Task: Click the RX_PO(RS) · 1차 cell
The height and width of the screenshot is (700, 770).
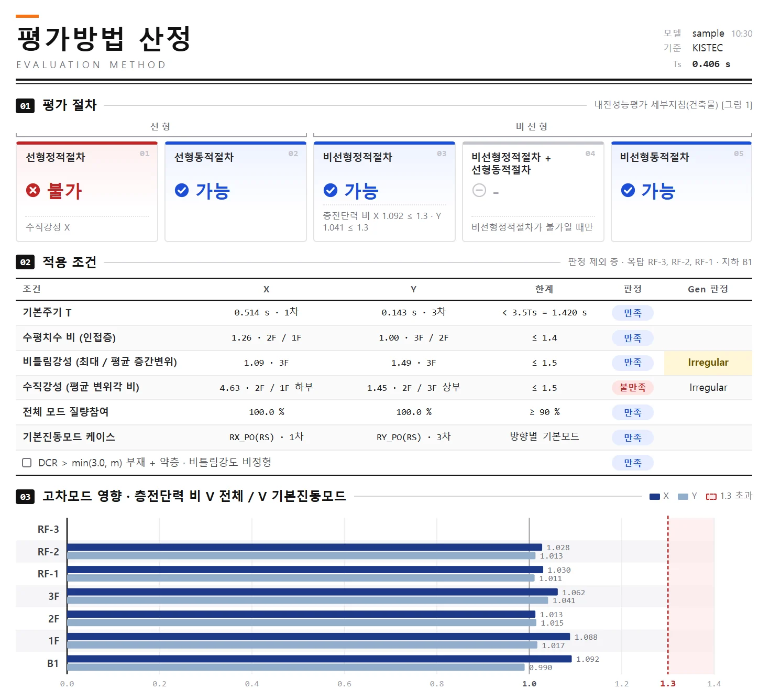Action: click(266, 437)
